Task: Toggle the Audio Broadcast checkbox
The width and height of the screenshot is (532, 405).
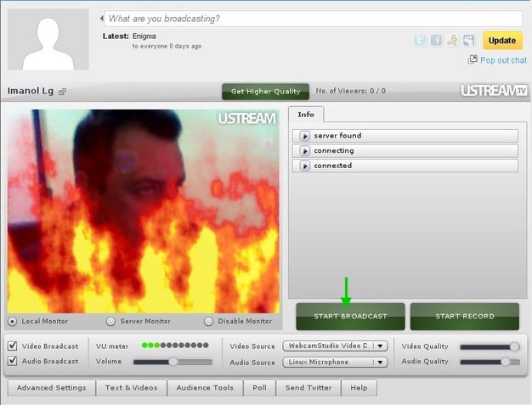Action: 13,361
